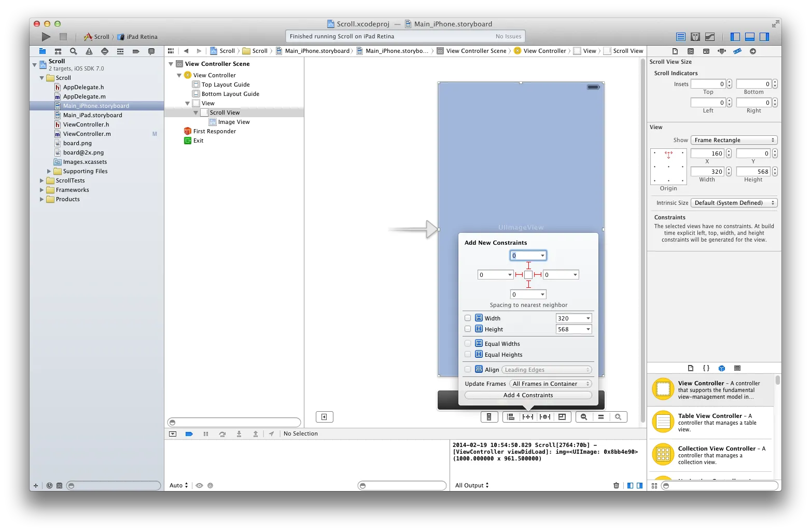Open the Align constraints tool in canvas bar

[x=511, y=417]
